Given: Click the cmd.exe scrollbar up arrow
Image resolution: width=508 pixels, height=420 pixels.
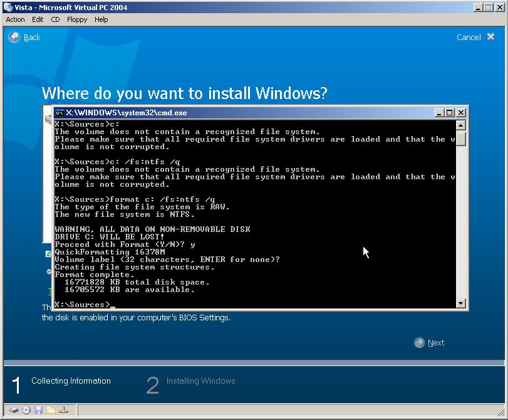Looking at the screenshot, I should [x=460, y=125].
